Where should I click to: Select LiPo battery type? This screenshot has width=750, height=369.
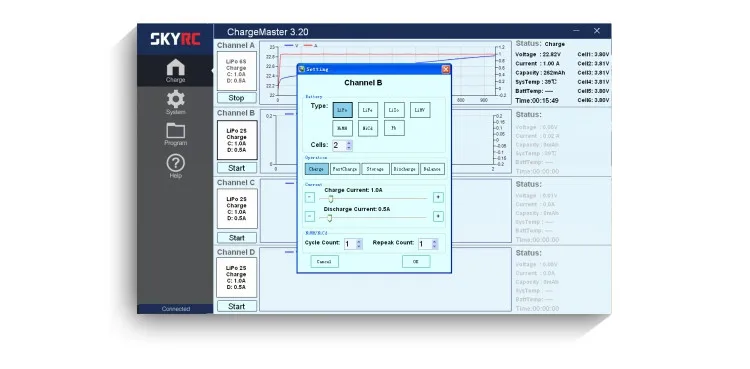click(x=342, y=110)
